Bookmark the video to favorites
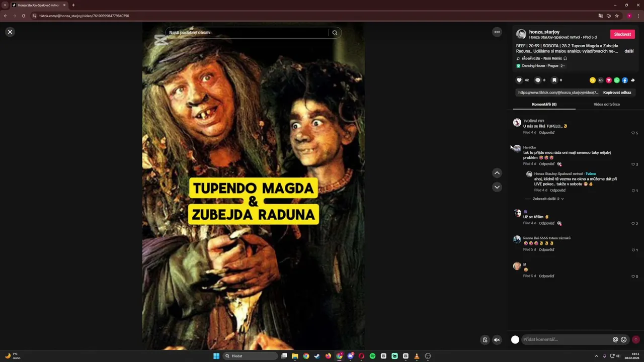Screen dimensions: 644x362 click(x=554, y=80)
